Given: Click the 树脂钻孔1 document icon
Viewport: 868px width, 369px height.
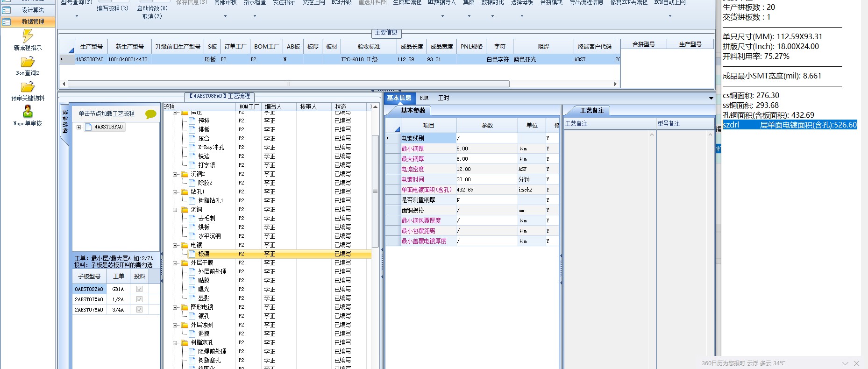Looking at the screenshot, I should point(192,201).
